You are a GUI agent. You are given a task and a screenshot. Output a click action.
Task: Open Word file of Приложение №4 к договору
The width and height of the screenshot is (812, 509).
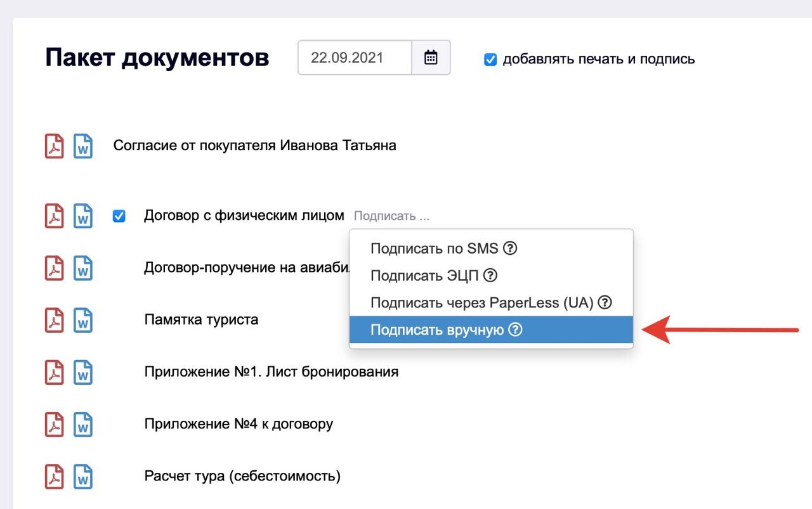tap(82, 424)
